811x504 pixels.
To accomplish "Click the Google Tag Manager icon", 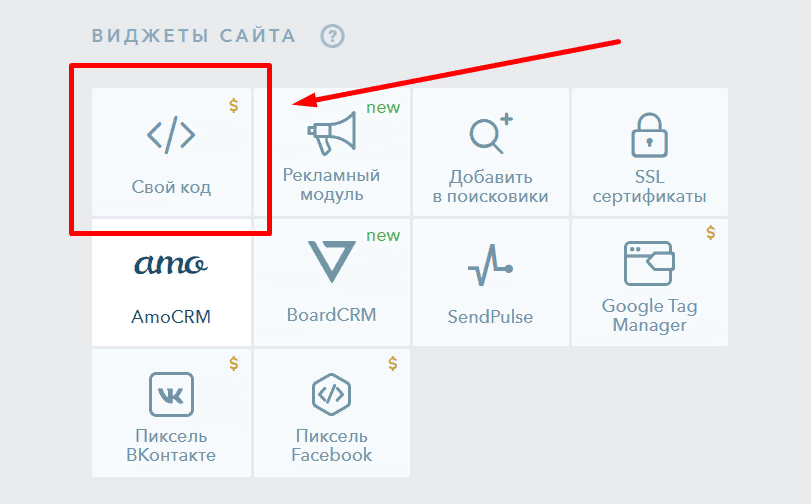I will coord(650,263).
